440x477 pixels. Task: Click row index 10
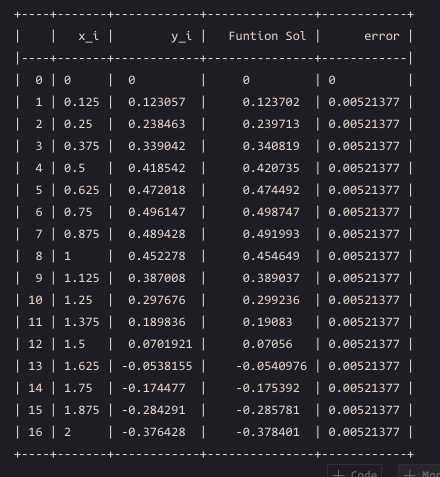pos(35,300)
